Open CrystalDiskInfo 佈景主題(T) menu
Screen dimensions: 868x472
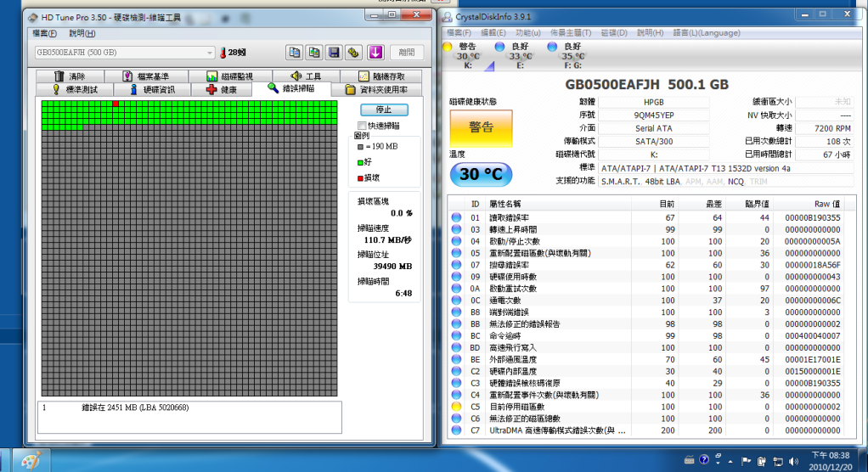[571, 32]
